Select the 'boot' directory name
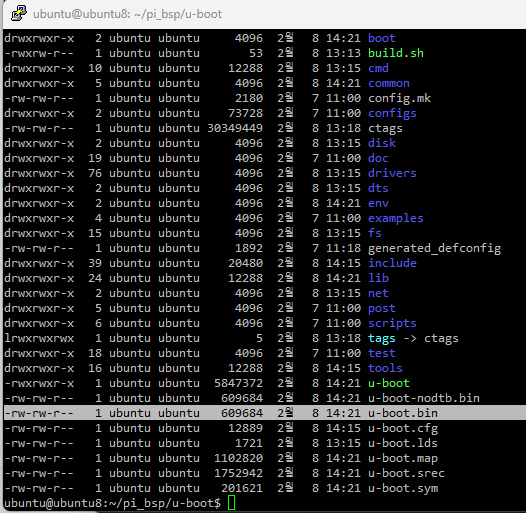 point(382,38)
